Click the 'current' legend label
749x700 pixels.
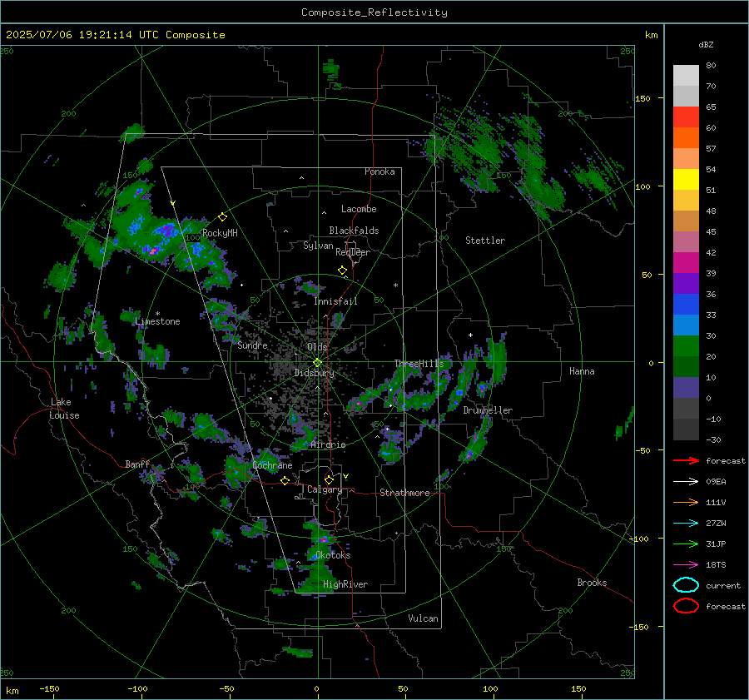pyautogui.click(x=723, y=586)
